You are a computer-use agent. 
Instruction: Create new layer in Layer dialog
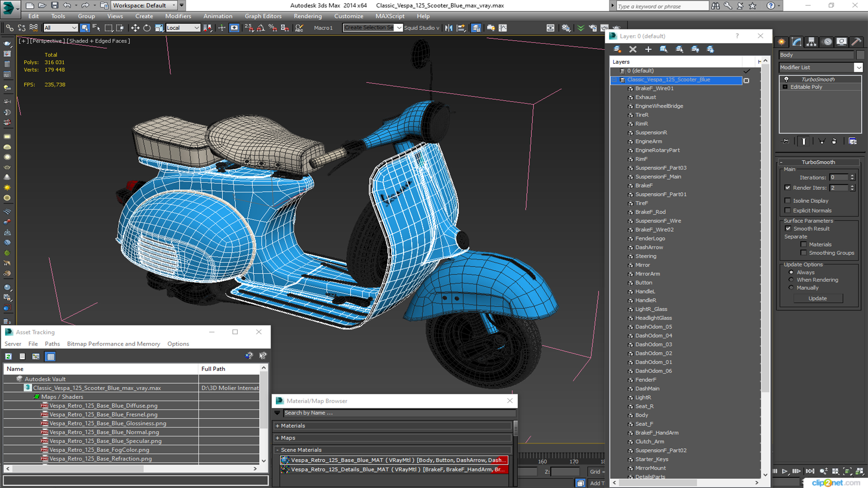(617, 49)
